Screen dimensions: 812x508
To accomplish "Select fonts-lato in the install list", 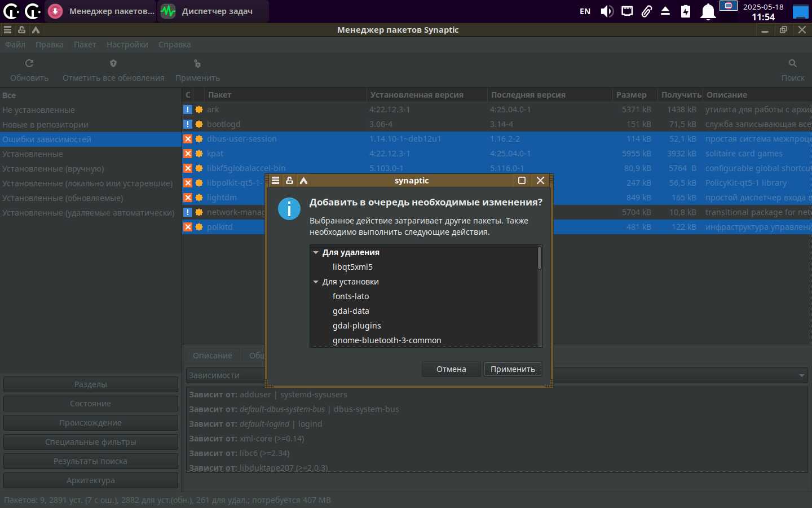I will tap(351, 296).
